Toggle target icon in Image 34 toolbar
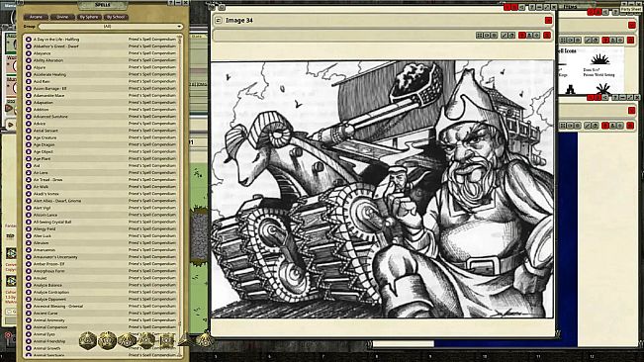This screenshot has height=362, width=644. coord(536,36)
